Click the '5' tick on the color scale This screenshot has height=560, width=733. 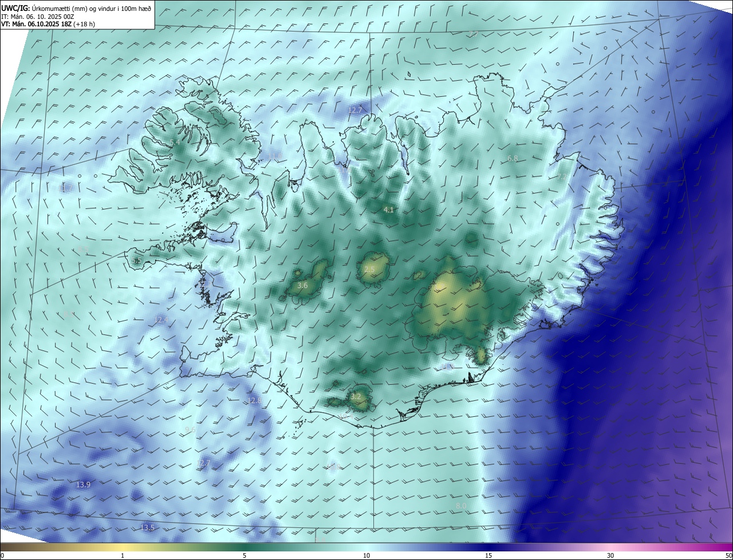pyautogui.click(x=245, y=555)
